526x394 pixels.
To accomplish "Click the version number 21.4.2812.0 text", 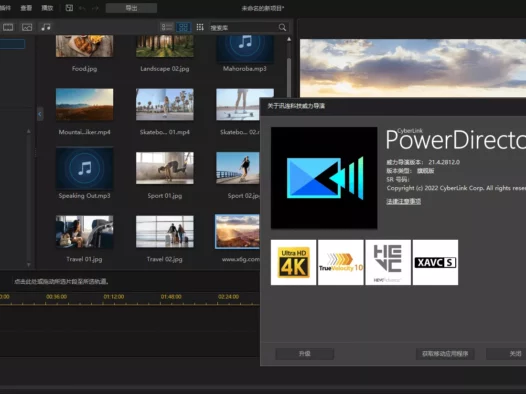I will [x=444, y=162].
